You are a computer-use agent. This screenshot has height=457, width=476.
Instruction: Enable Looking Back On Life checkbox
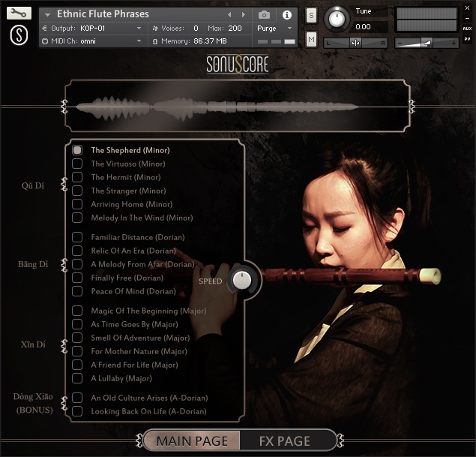(x=77, y=411)
